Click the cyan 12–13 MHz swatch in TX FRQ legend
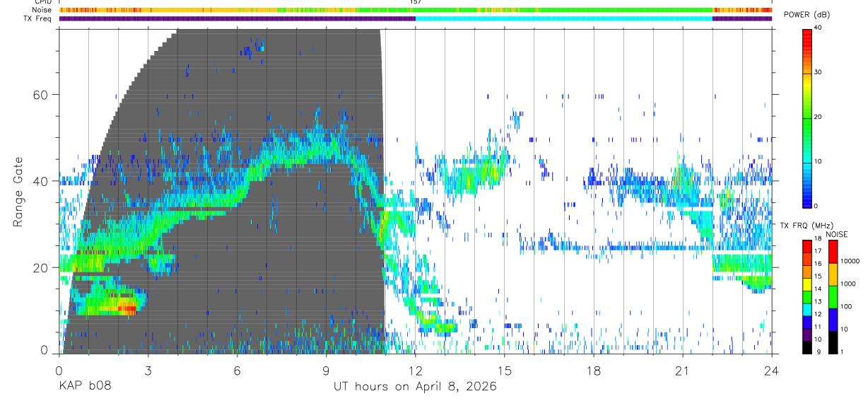868x401 pixels. click(807, 309)
